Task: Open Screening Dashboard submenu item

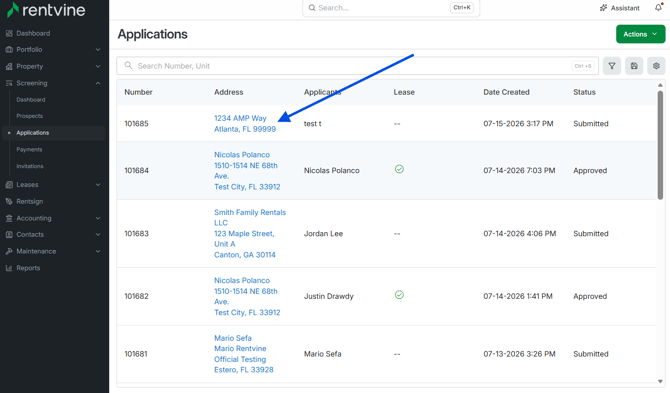Action: coord(31,100)
